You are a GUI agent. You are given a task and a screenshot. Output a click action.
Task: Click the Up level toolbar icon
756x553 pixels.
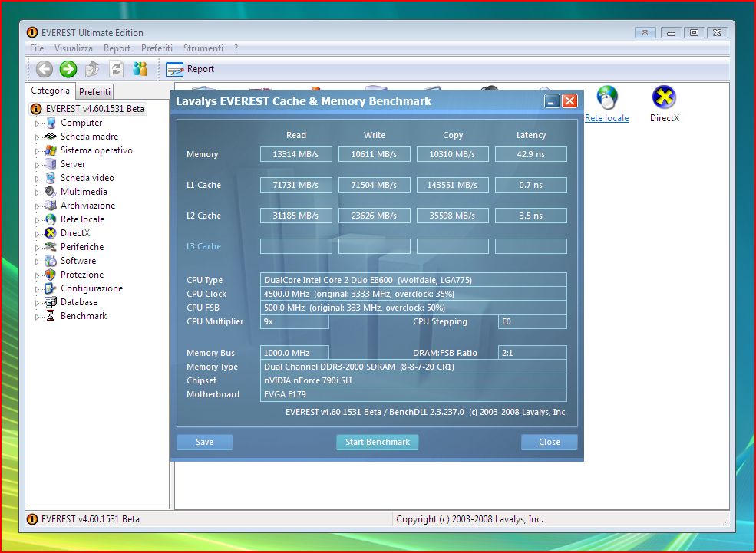[92, 69]
